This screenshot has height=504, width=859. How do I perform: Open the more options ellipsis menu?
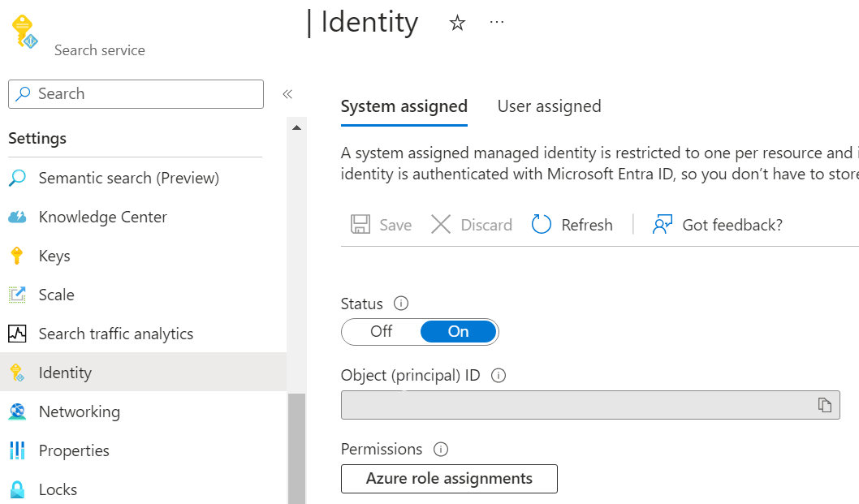tap(497, 22)
